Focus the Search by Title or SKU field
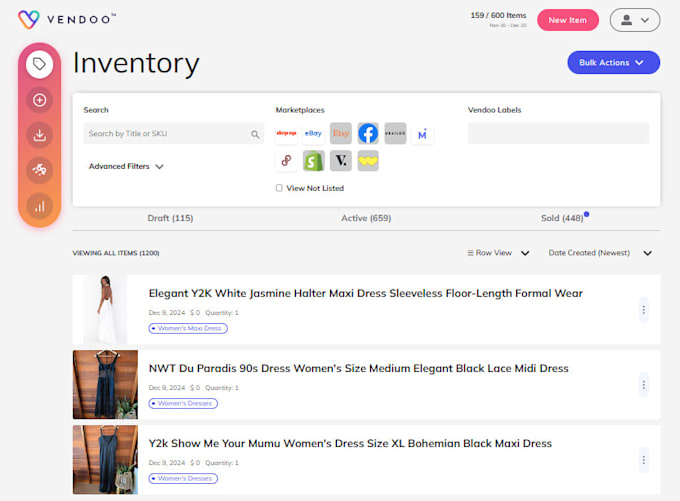Screen dimensions: 680x501 pyautogui.click(x=173, y=134)
